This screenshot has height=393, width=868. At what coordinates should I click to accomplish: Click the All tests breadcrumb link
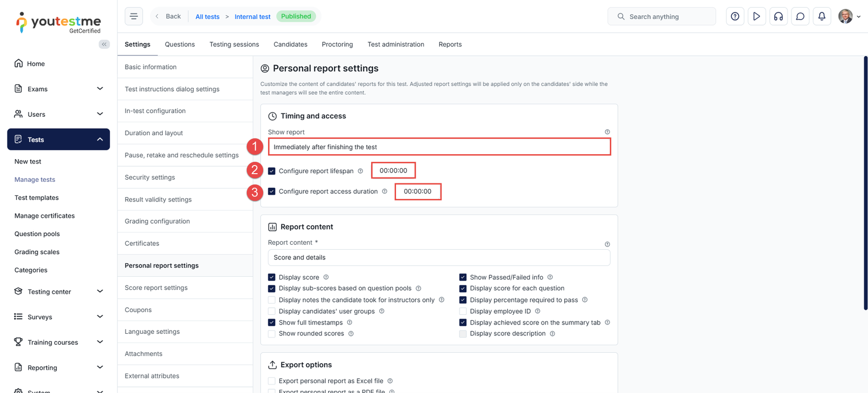(x=207, y=17)
